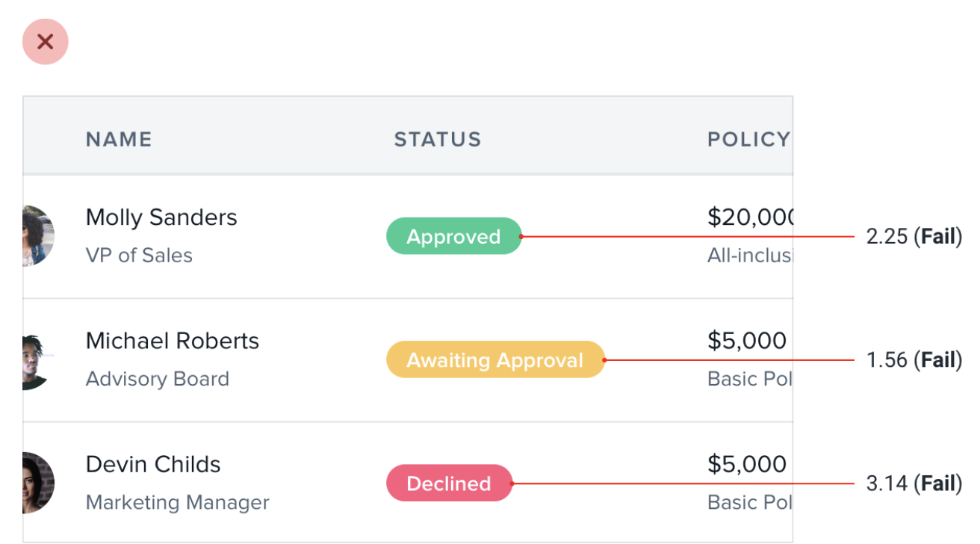This screenshot has height=544, width=980.
Task: Select the green Approved status badge
Action: 453,236
